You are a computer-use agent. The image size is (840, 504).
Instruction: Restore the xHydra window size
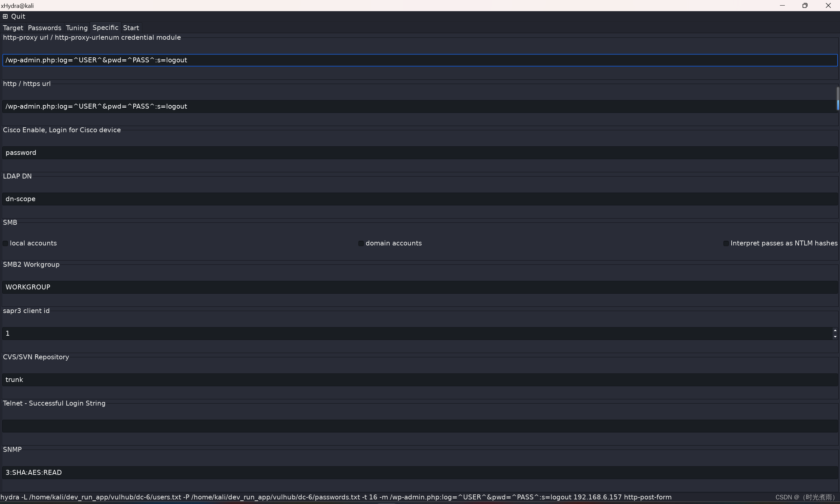pyautogui.click(x=805, y=6)
